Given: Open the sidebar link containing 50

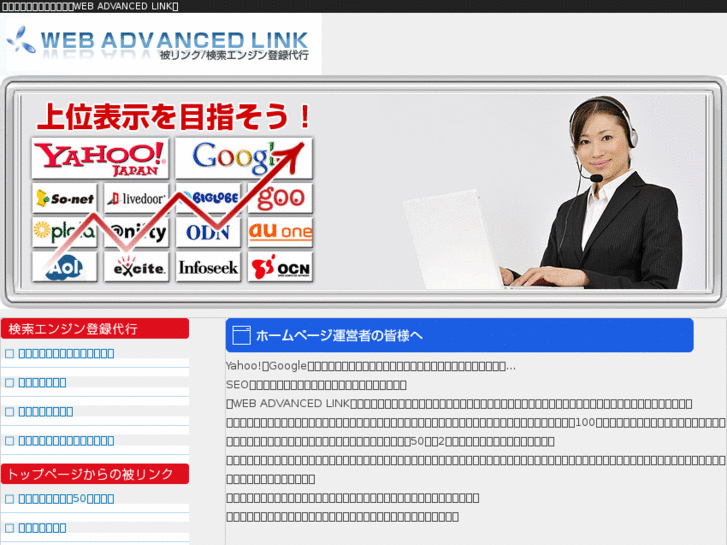Looking at the screenshot, I should pos(66,499).
